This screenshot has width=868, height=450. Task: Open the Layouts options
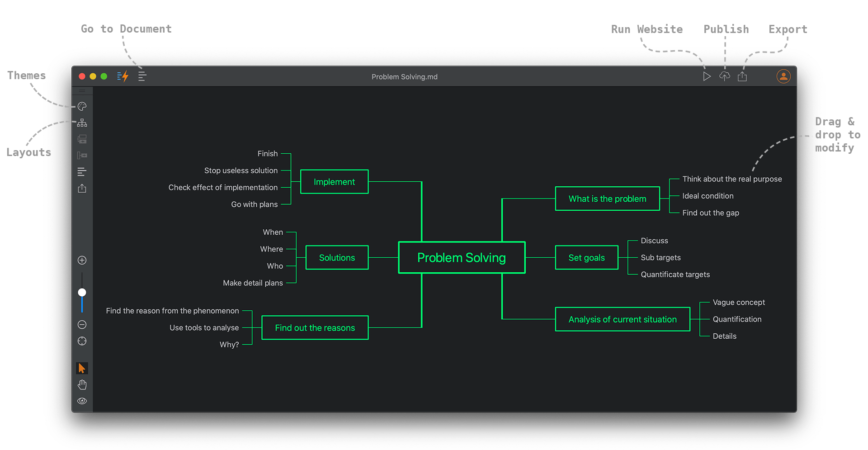click(x=82, y=123)
